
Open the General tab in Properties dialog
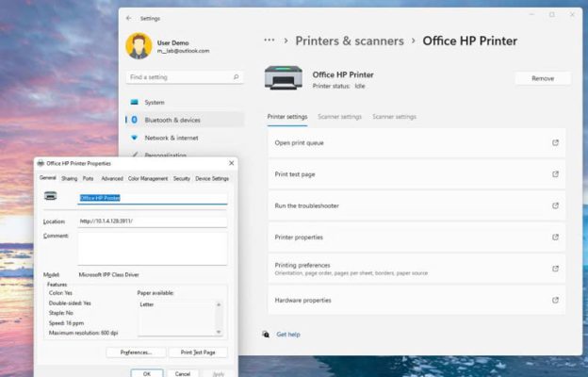[48, 178]
